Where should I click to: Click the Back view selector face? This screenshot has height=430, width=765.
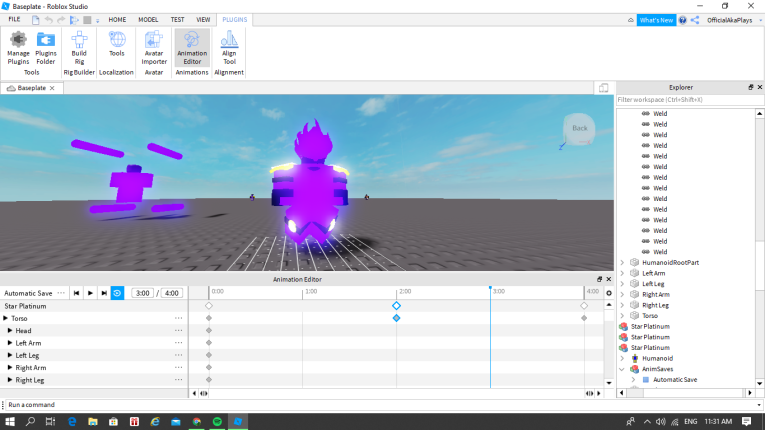coord(579,128)
